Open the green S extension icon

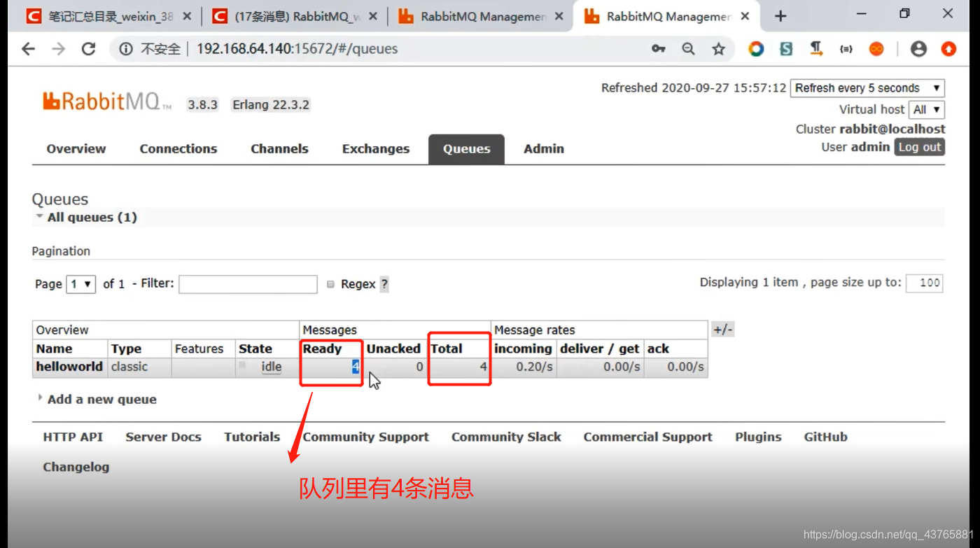(x=786, y=48)
